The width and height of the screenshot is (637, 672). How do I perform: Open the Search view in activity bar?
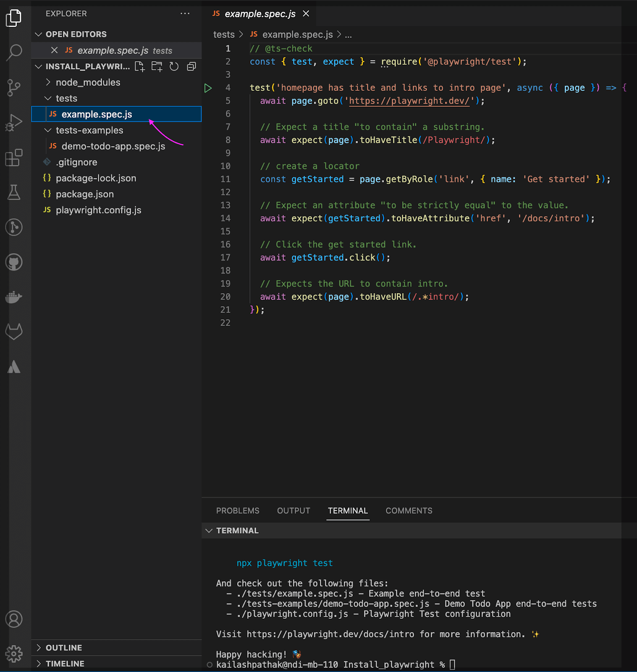tap(14, 52)
